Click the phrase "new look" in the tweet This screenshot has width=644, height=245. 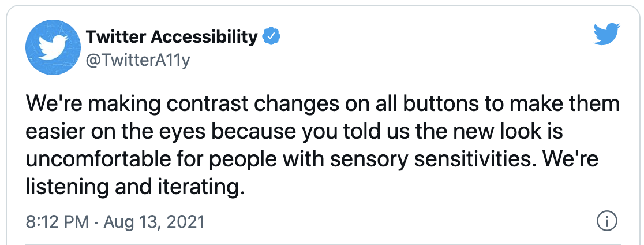(497, 132)
